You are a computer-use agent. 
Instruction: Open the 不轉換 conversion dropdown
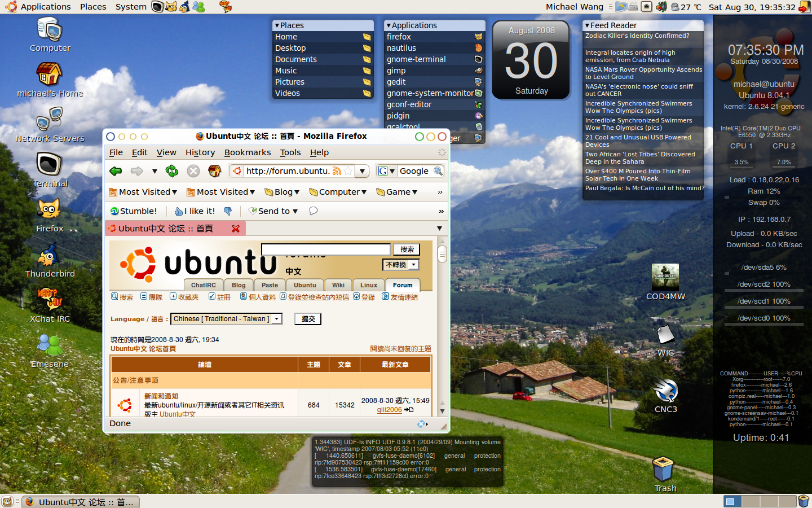[401, 265]
